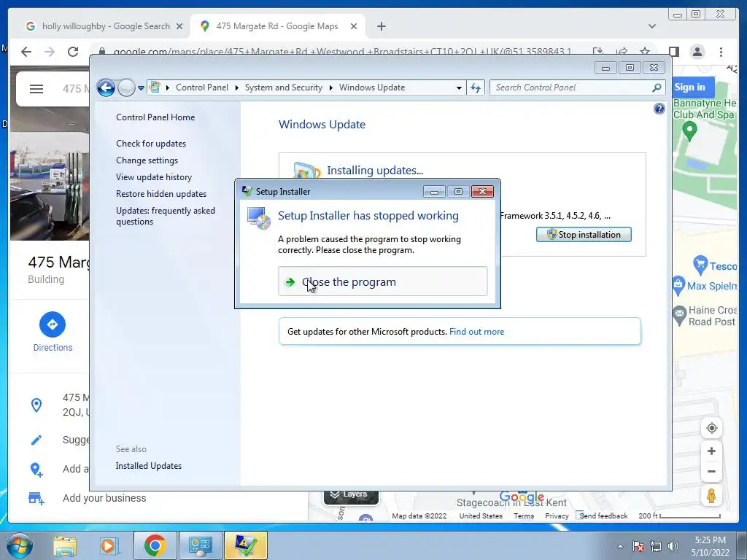747x560 pixels.
Task: Open Restore hidden updates
Action: (x=161, y=193)
